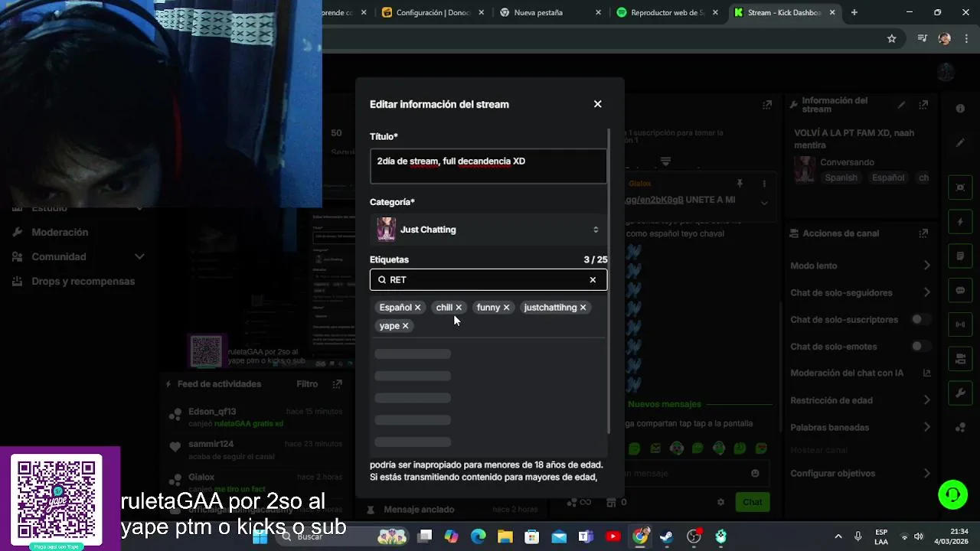Click the chat bubble icon in right toolbar
The height and width of the screenshot is (551, 980).
[960, 291]
